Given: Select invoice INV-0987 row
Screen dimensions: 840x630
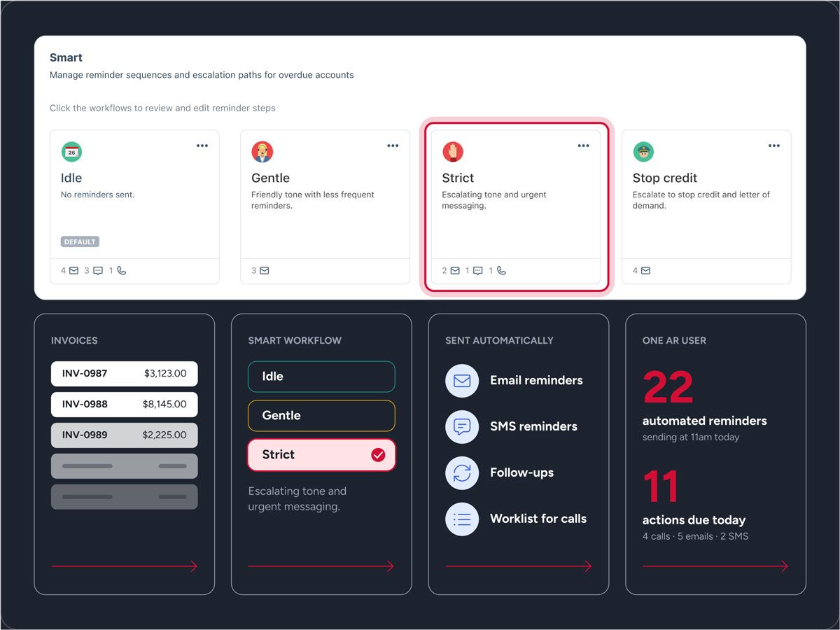Looking at the screenshot, I should [x=125, y=374].
